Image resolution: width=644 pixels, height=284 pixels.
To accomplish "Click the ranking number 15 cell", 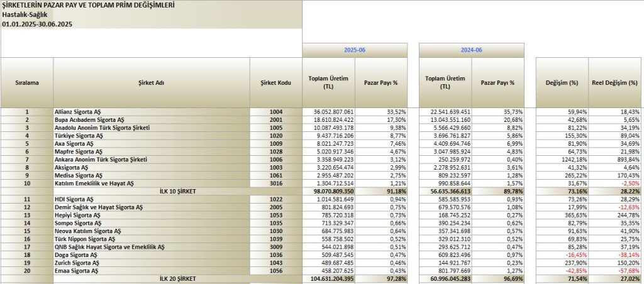I will tap(26, 231).
